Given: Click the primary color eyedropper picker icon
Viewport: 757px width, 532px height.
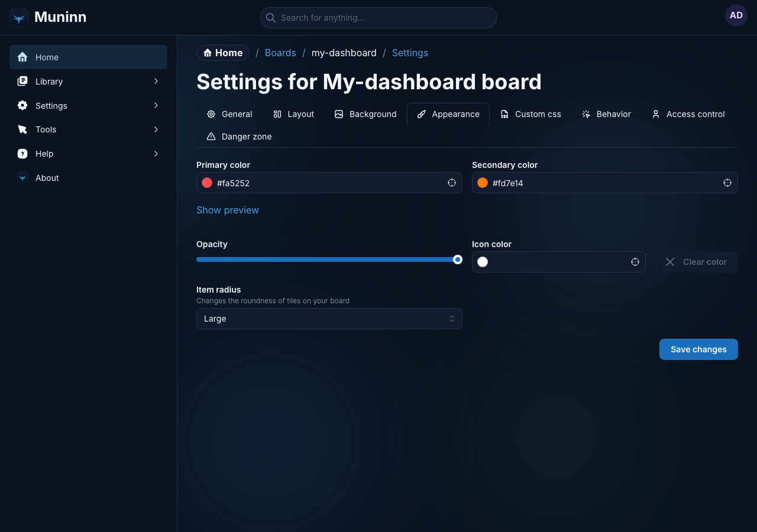Looking at the screenshot, I should [x=452, y=183].
